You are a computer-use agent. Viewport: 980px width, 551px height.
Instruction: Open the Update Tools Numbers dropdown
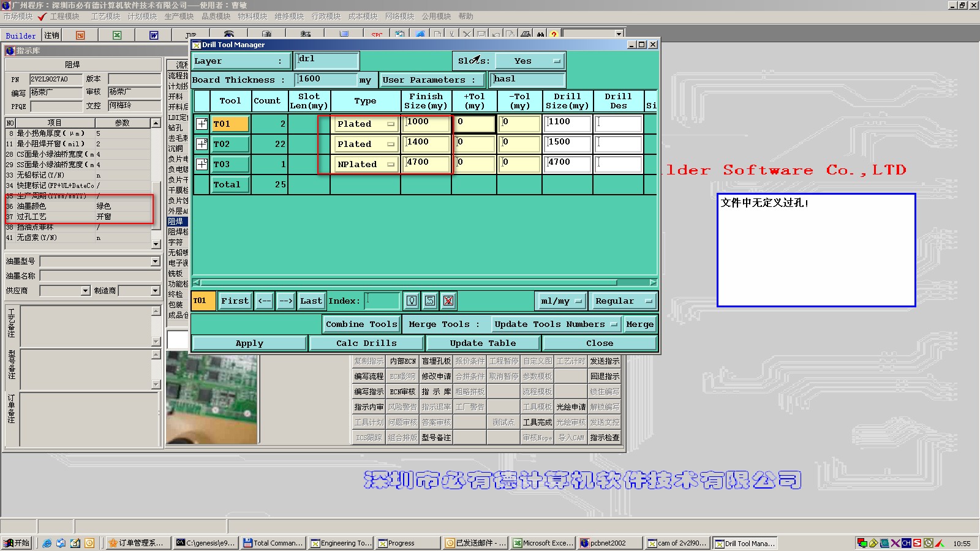pos(556,324)
